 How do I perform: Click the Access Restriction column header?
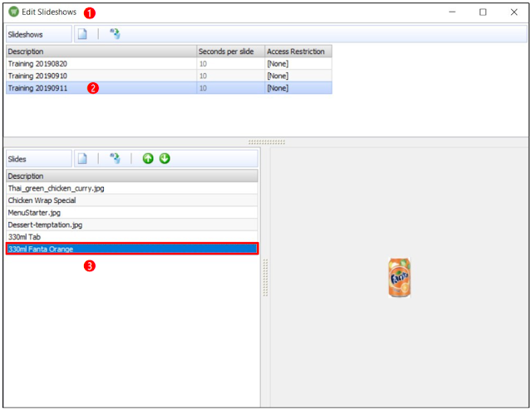[298, 52]
